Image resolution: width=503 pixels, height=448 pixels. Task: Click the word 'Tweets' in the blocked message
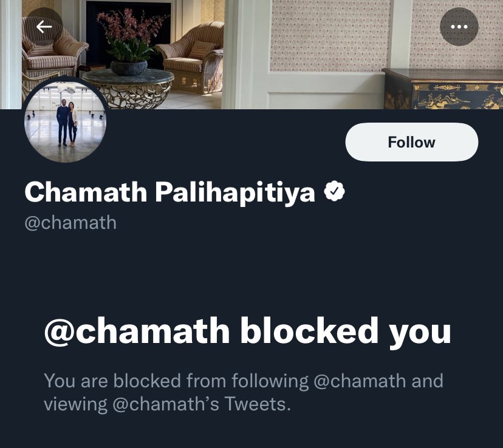point(258,404)
